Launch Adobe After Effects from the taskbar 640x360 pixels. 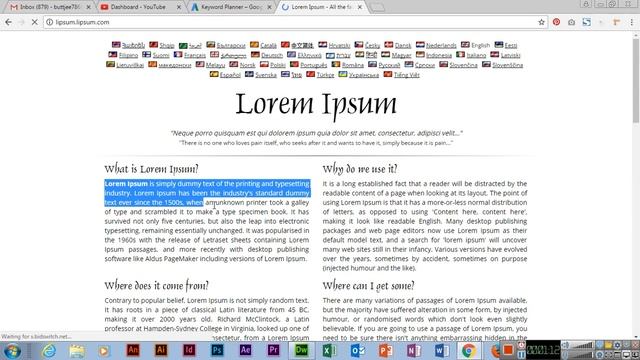pos(245,350)
